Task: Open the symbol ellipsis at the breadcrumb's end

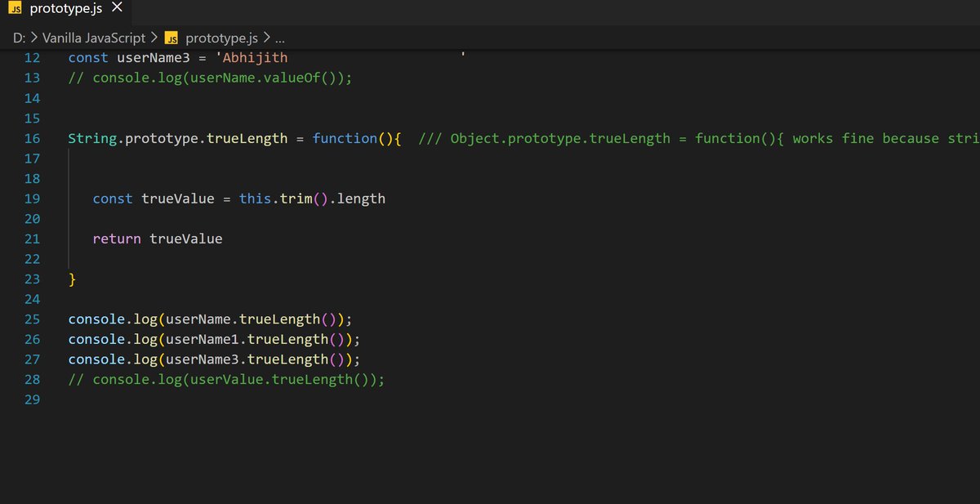Action: (281, 38)
